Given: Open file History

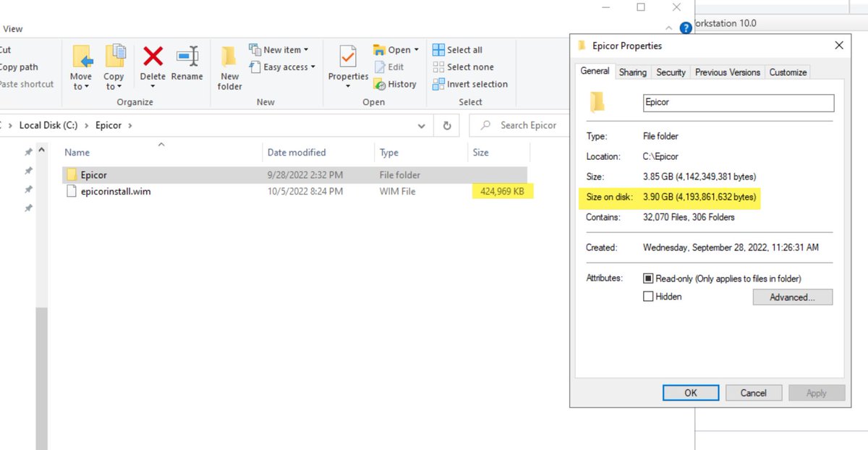Looking at the screenshot, I should click(395, 84).
